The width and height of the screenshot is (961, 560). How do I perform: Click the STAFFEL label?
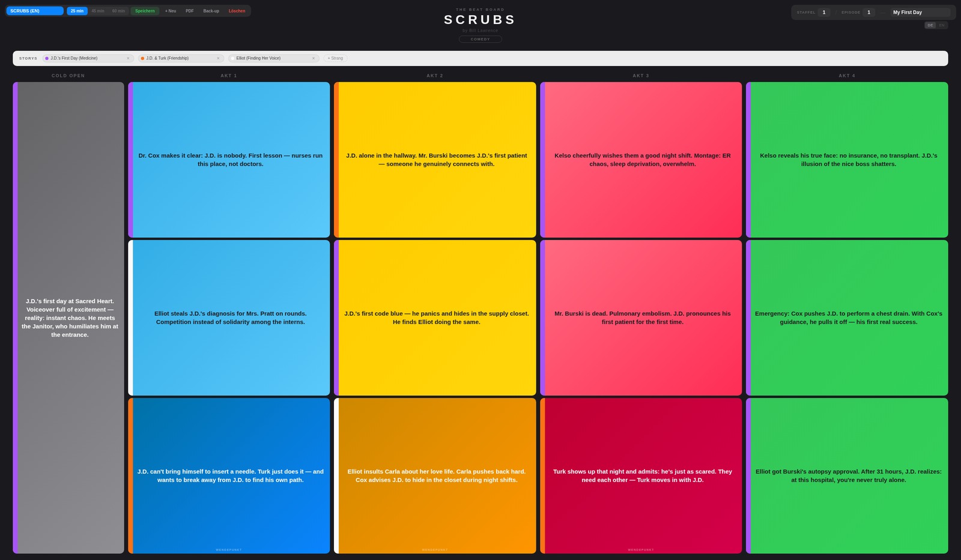click(x=806, y=12)
